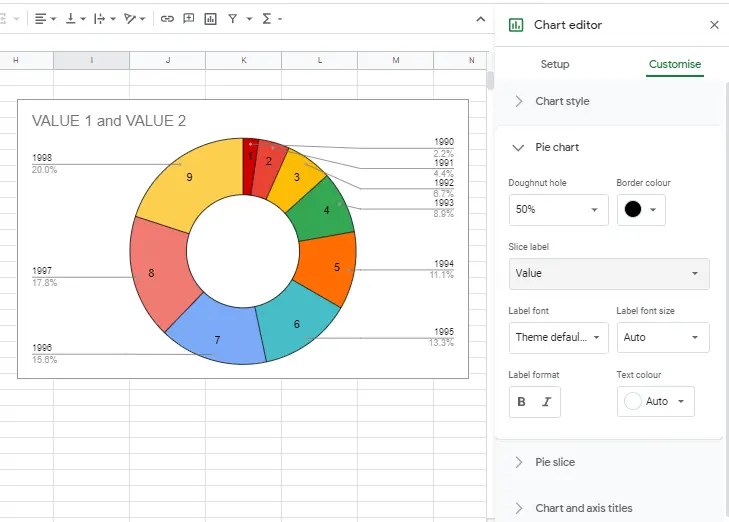The image size is (729, 522).
Task: Collapse the toolbar with the up chevron
Action: [481, 19]
